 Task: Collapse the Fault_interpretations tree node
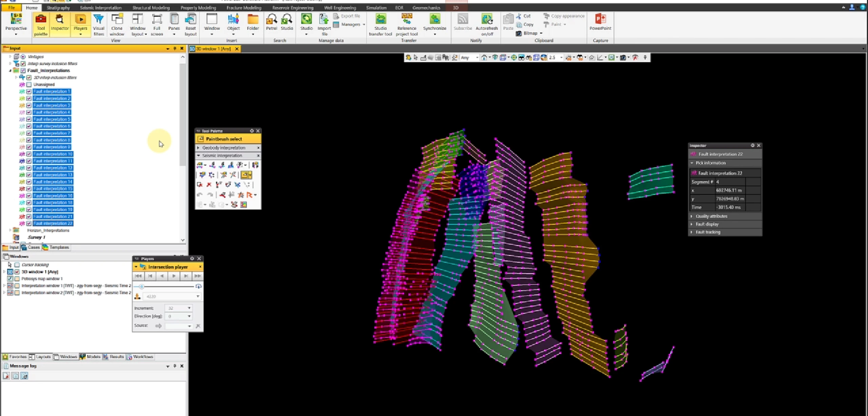pyautogui.click(x=10, y=71)
